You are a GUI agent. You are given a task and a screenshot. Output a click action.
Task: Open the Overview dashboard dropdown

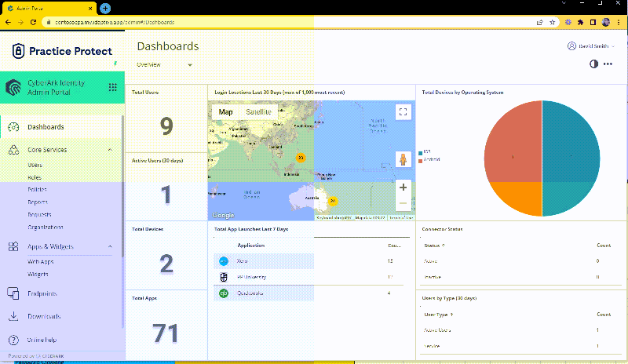[165, 64]
